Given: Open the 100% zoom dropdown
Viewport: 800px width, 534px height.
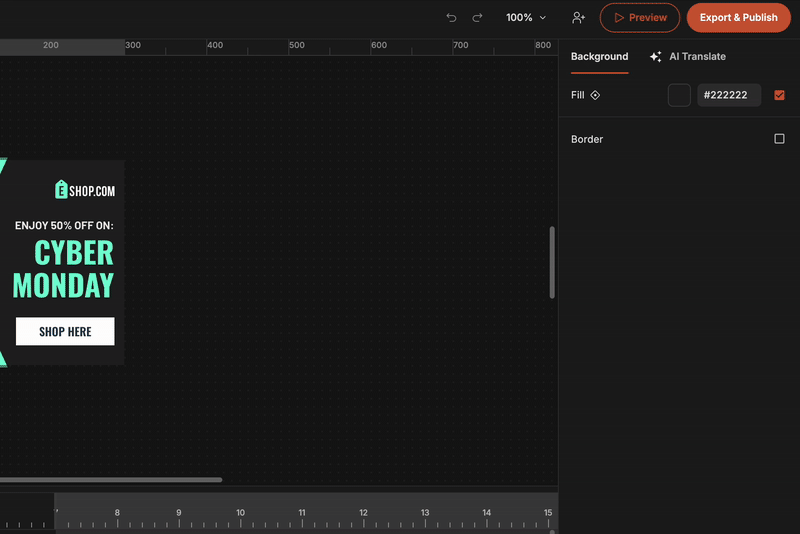Looking at the screenshot, I should point(525,18).
